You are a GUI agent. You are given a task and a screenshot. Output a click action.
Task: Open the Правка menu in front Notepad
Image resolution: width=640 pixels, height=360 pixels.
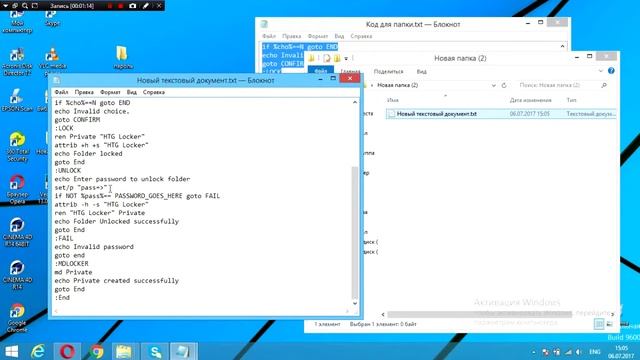tap(84, 92)
